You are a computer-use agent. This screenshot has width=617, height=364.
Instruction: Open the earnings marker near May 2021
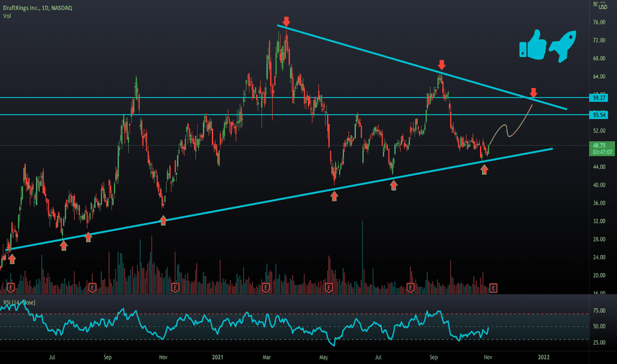point(329,288)
